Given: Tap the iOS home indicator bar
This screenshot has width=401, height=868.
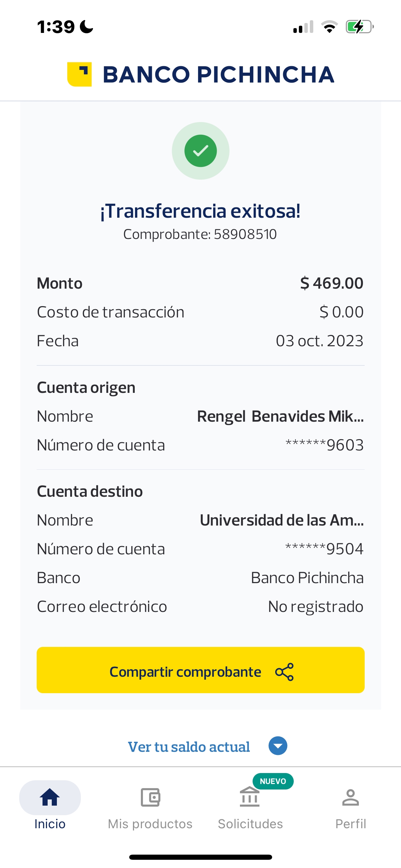Looking at the screenshot, I should point(200,857).
